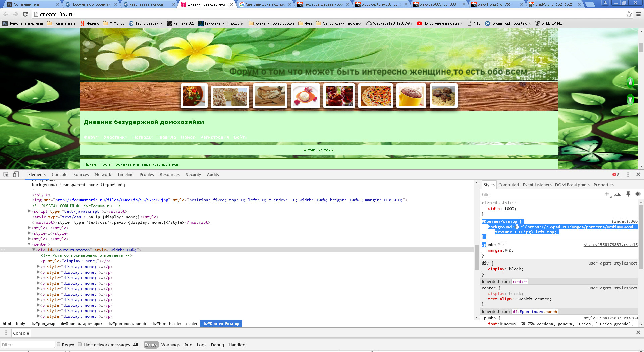644x352 pixels.
Task: Click the green down-arrow page button
Action: click(630, 99)
